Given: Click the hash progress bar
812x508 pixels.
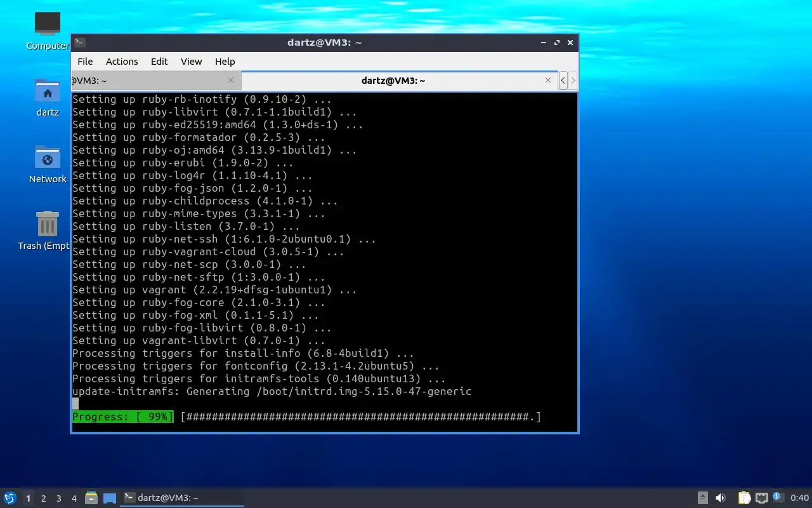Looking at the screenshot, I should tap(360, 417).
